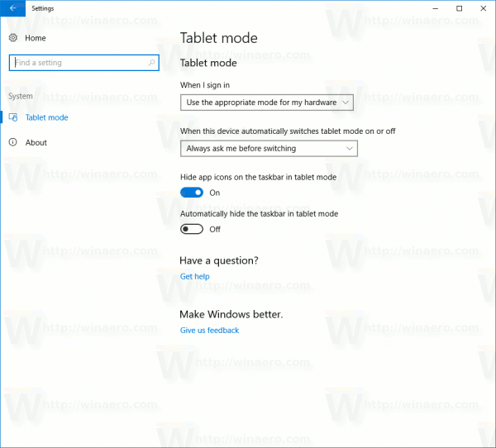The width and height of the screenshot is (496, 448).
Task: Open the Get help link
Action: coord(195,276)
